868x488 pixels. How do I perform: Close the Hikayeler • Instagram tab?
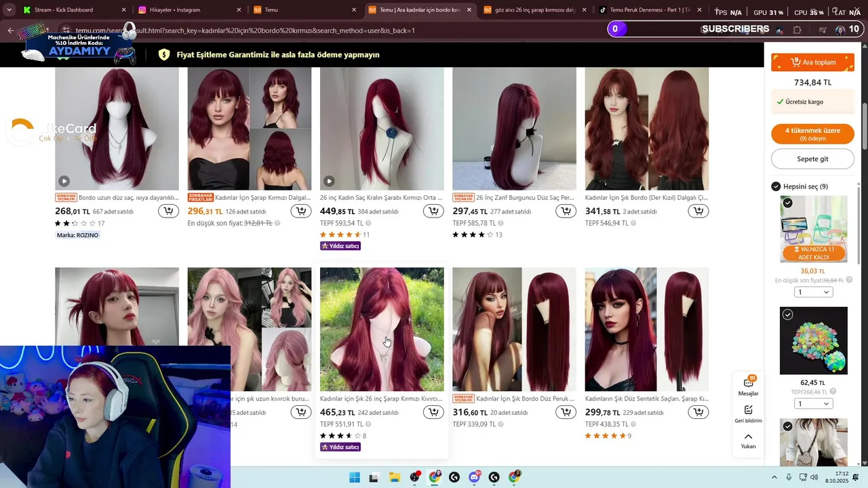tap(239, 10)
